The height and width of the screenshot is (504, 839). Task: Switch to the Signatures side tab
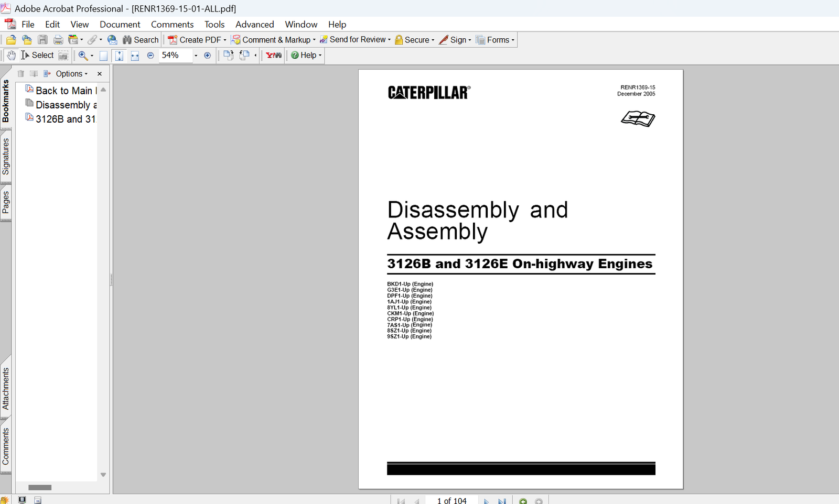[x=6, y=156]
